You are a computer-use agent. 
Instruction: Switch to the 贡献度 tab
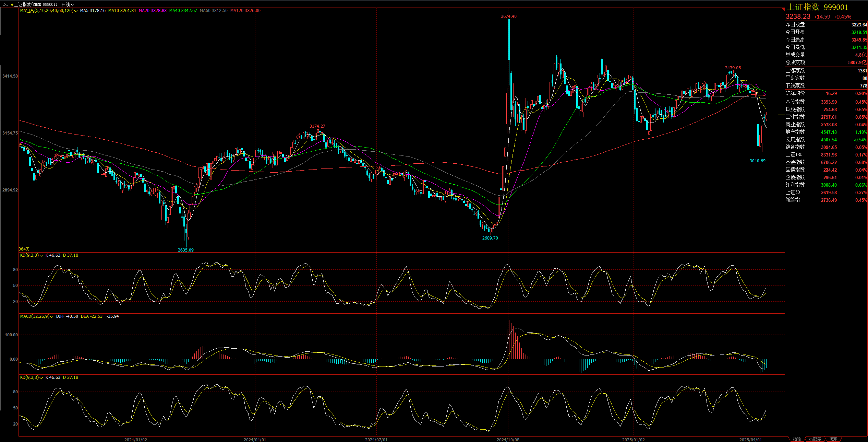815,439
